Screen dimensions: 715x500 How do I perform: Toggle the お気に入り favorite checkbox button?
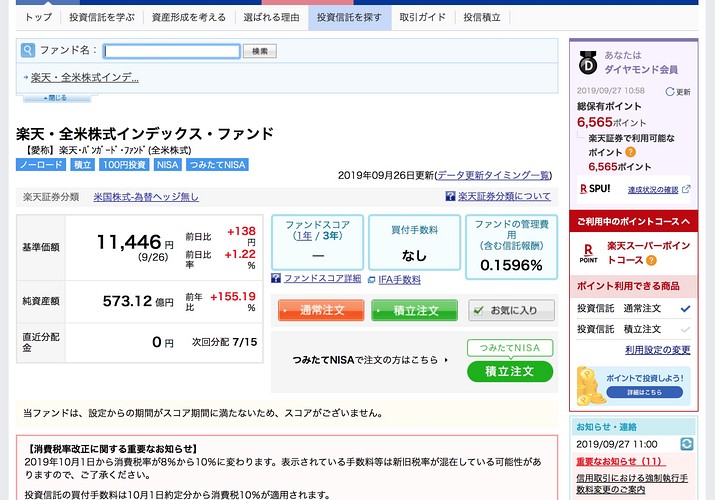tap(512, 310)
